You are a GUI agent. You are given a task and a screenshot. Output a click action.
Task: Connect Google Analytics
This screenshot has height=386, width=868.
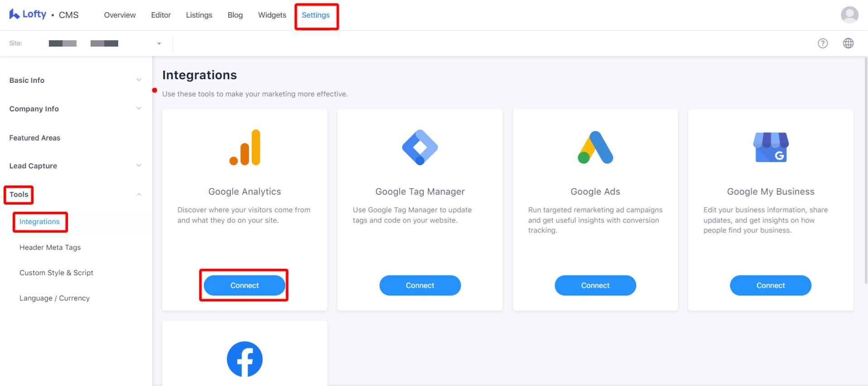[x=245, y=286]
